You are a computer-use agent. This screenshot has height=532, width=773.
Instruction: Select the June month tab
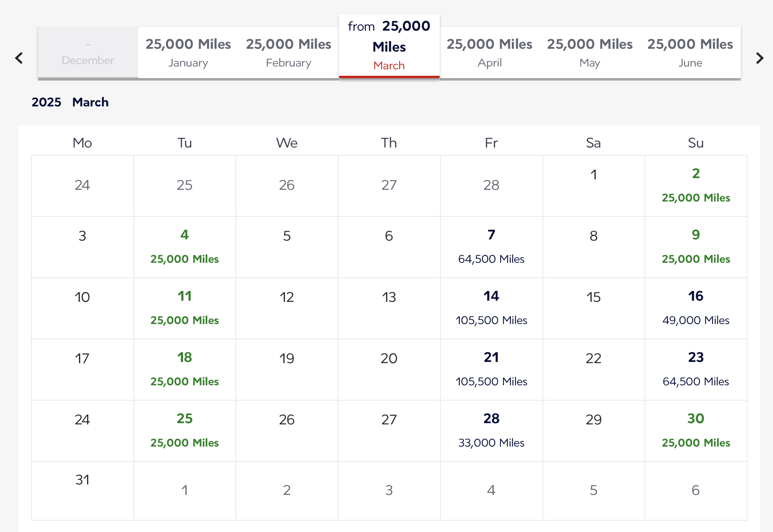(x=690, y=52)
